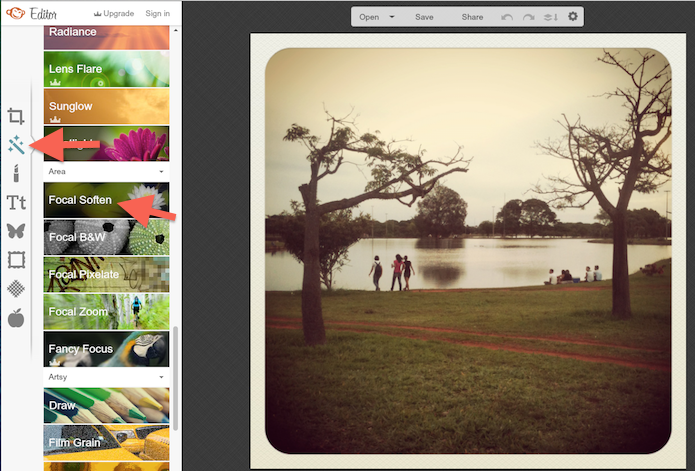Follow the Sign in link
Viewport: 695px width, 471px height.
click(x=157, y=14)
